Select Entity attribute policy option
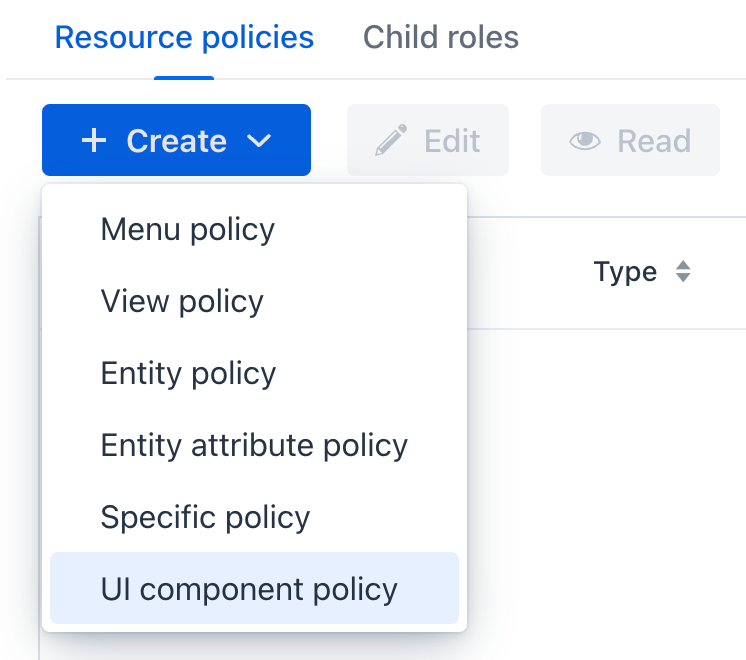Image resolution: width=746 pixels, height=660 pixels. coord(254,446)
